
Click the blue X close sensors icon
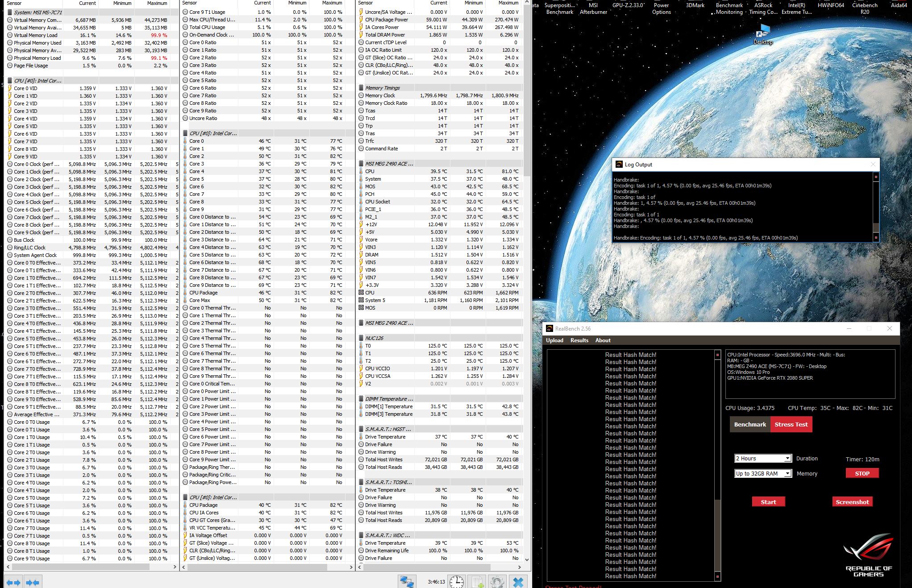pos(518,581)
